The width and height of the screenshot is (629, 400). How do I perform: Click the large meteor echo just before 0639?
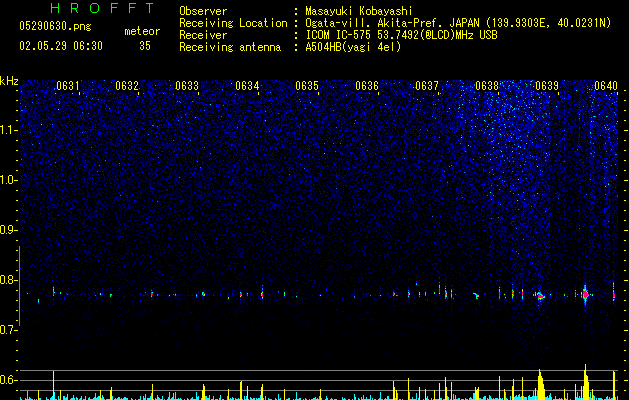(x=540, y=296)
